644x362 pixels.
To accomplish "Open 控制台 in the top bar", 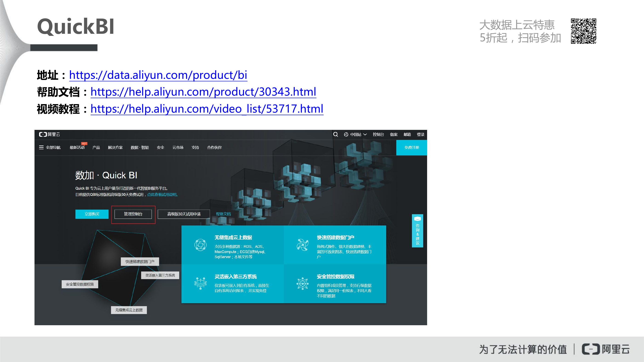I will pos(378,134).
